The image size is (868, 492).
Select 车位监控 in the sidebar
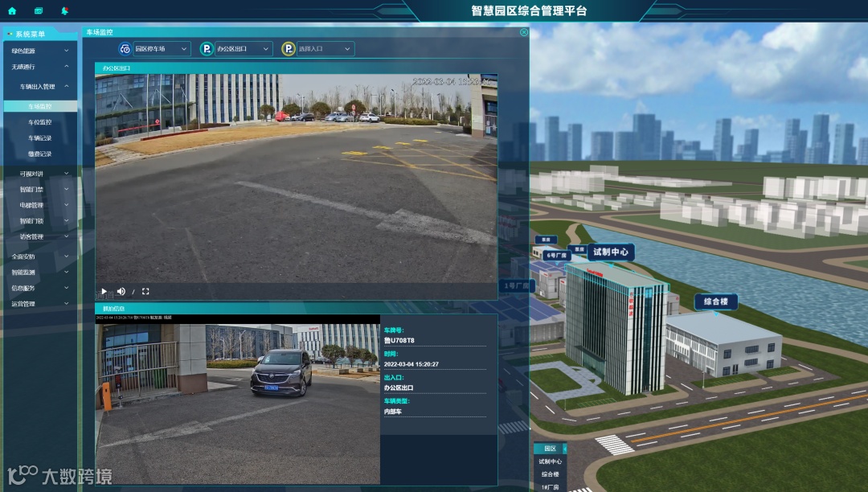click(40, 121)
